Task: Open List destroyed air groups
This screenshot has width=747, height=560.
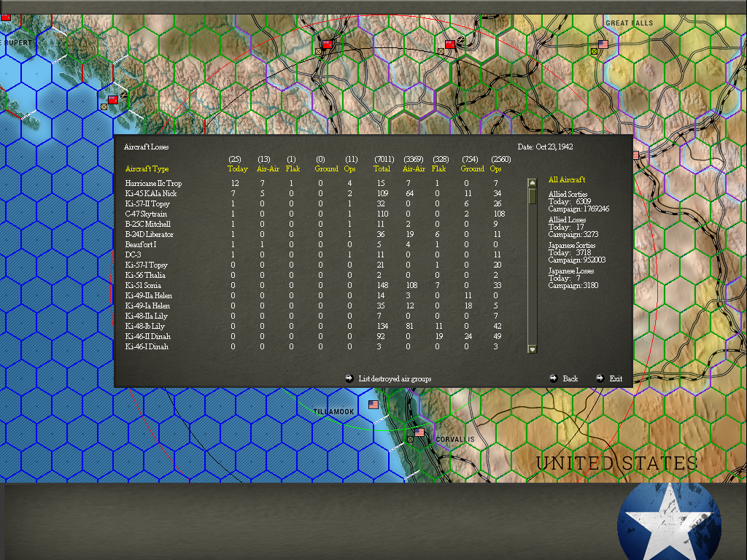Action: 395,378
